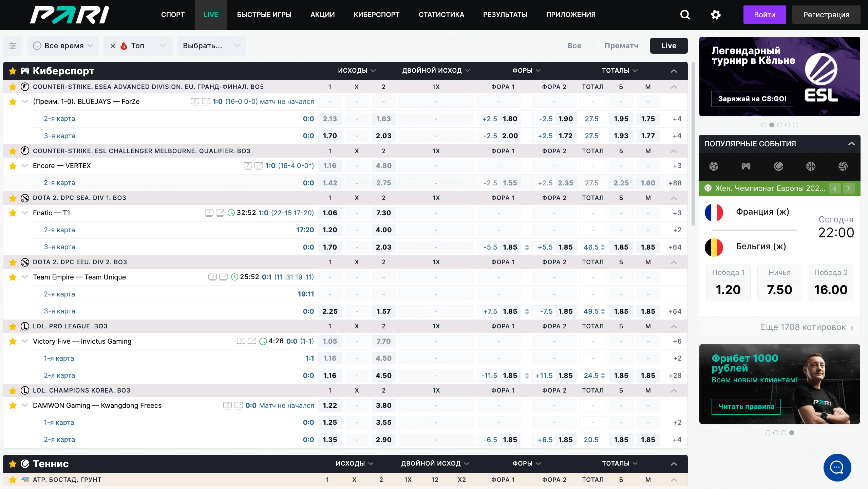Open the Все время time dropdown
The width and height of the screenshot is (868, 489).
pyautogui.click(x=63, y=46)
